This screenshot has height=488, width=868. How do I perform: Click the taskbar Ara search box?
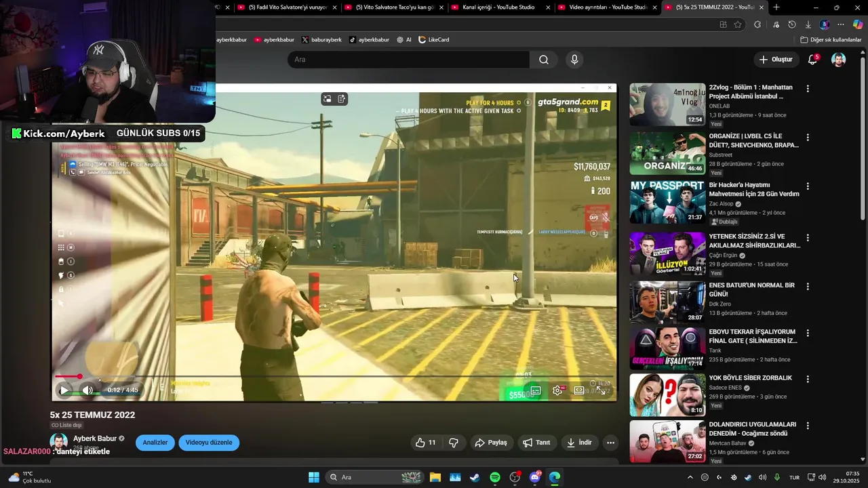(374, 477)
